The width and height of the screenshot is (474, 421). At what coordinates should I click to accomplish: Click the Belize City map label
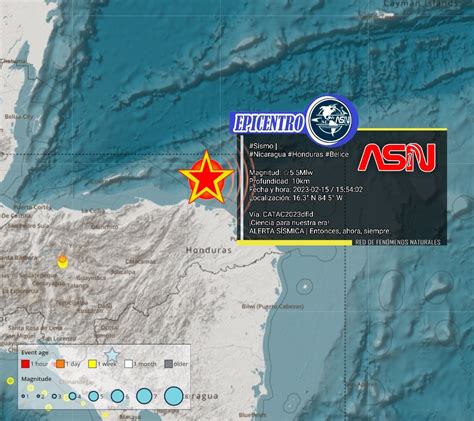[19, 117]
